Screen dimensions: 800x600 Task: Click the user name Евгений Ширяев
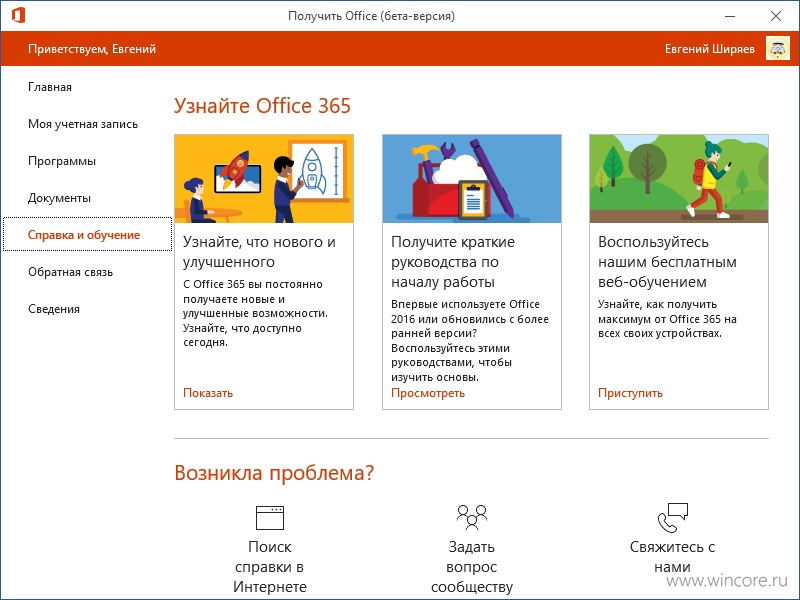point(710,49)
